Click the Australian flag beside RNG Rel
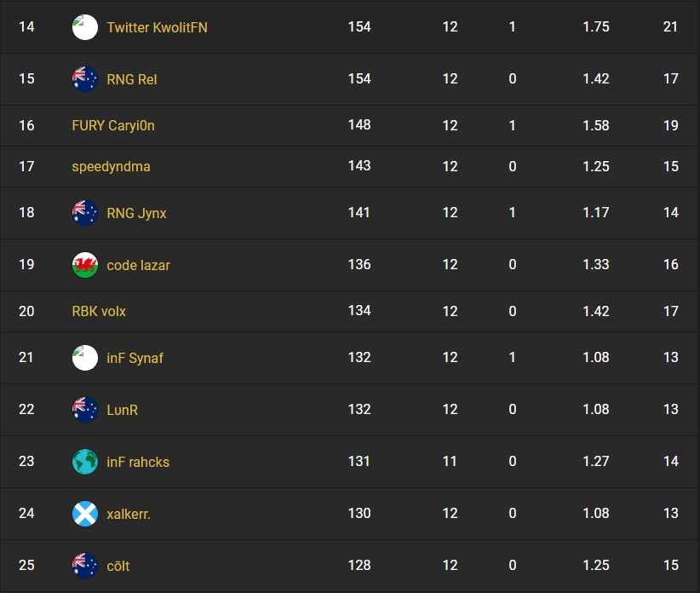The image size is (700, 593). tap(84, 78)
